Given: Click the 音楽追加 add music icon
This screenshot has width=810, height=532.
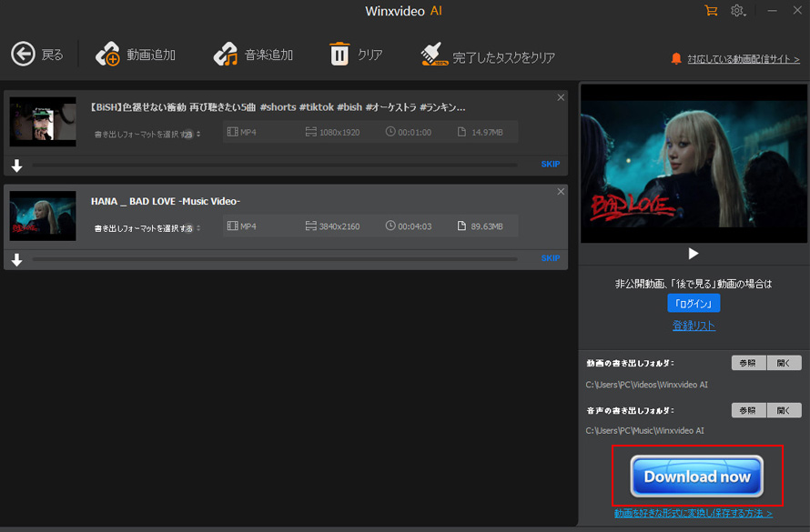Looking at the screenshot, I should [x=225, y=55].
